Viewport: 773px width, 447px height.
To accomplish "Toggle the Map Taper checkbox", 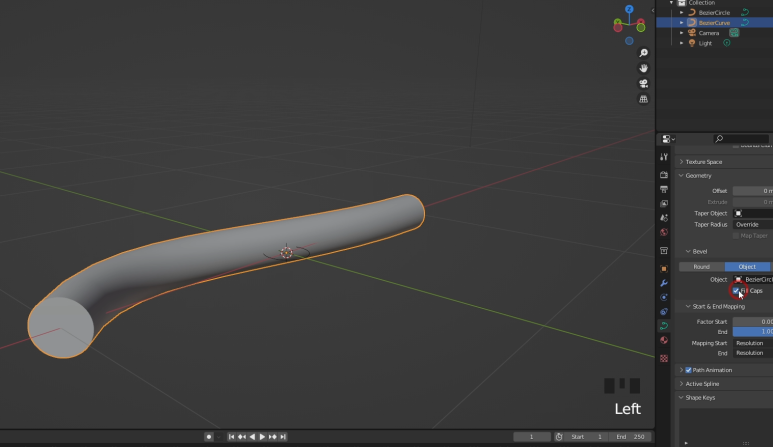I will (736, 236).
